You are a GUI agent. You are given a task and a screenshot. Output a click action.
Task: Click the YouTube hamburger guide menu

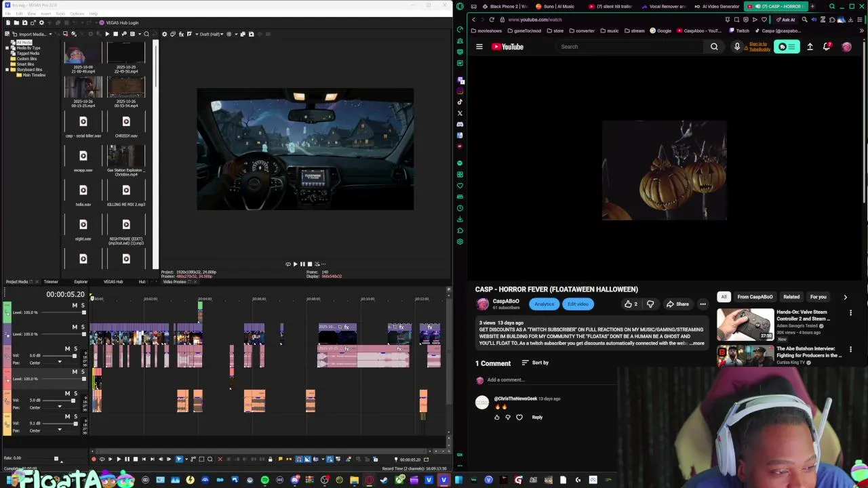coord(479,47)
